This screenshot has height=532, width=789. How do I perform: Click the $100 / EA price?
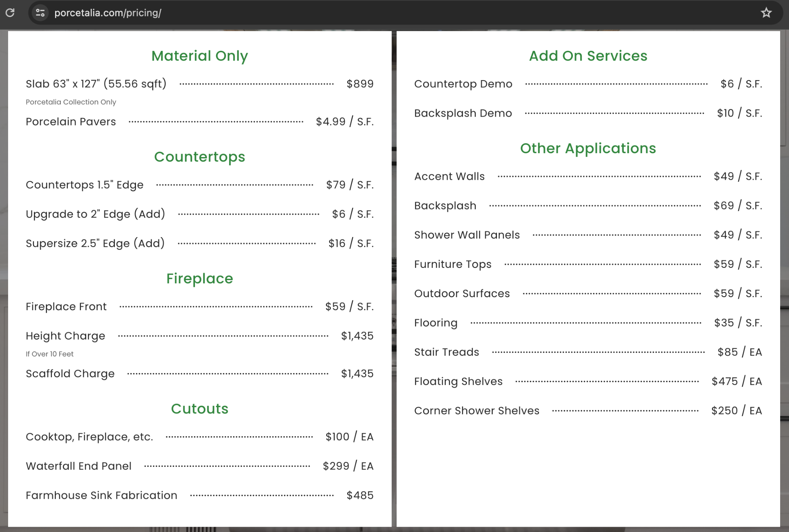(x=349, y=437)
